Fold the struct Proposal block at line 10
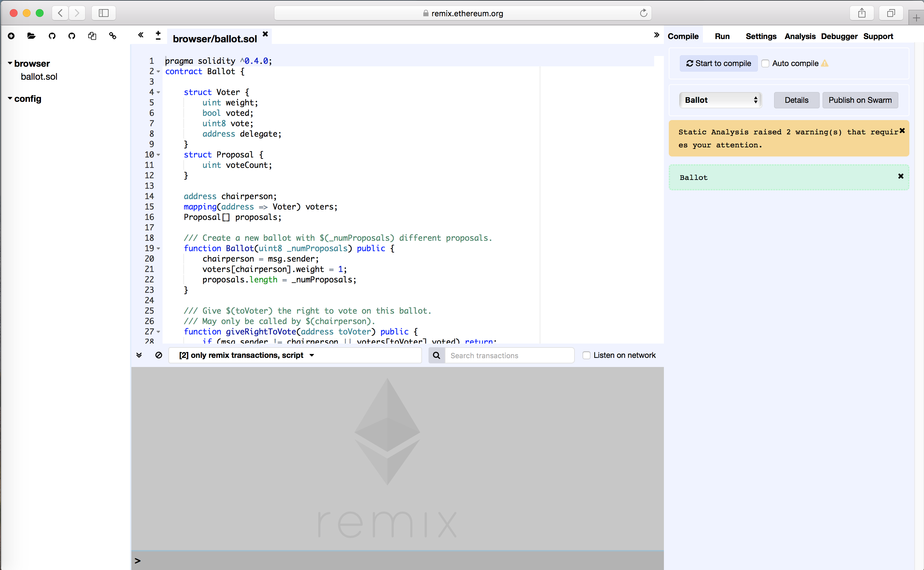The width and height of the screenshot is (924, 570). [x=159, y=155]
